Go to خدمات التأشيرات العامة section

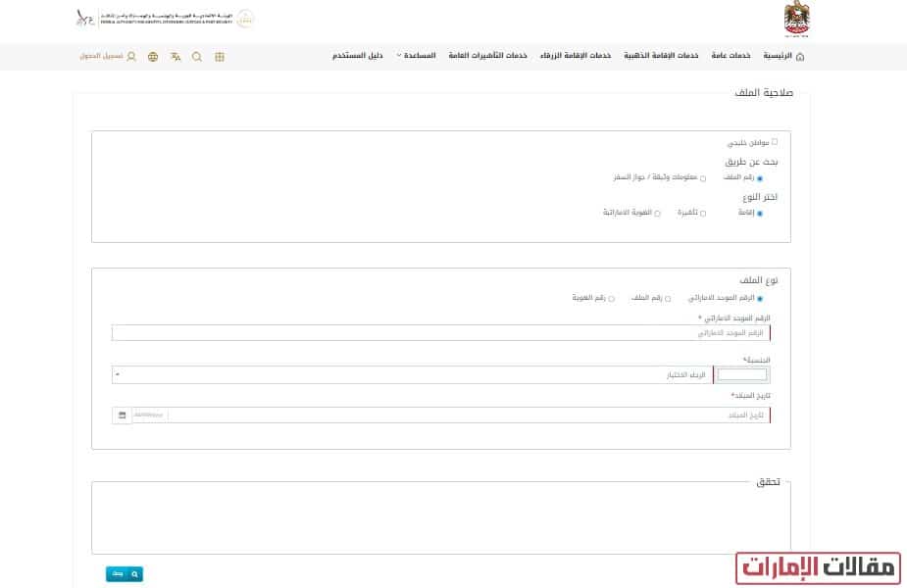[487, 56]
